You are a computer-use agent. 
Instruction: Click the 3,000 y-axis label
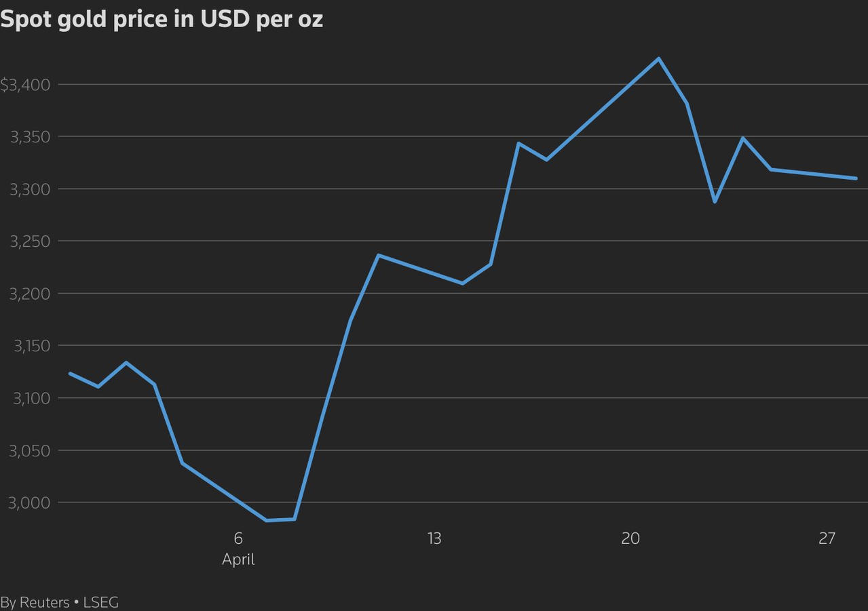coord(31,502)
